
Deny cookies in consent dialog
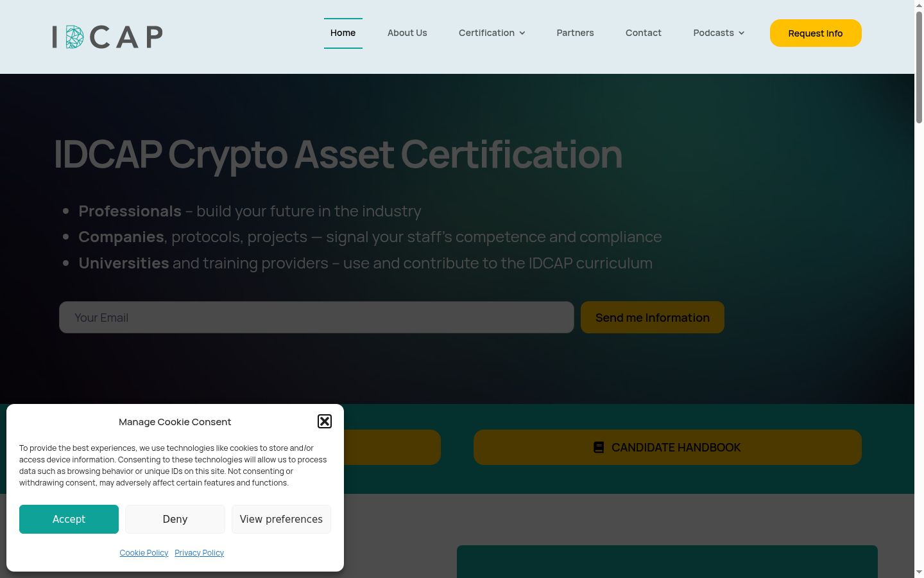pyautogui.click(x=175, y=519)
